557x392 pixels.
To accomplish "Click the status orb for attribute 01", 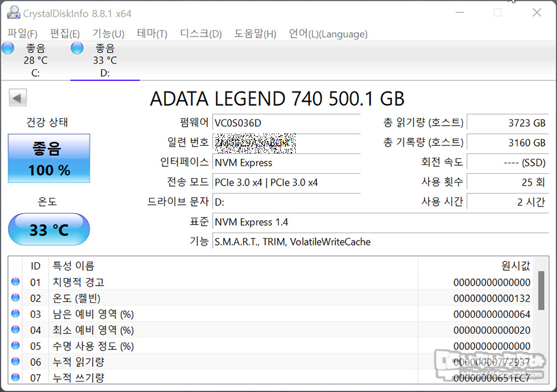I will click(15, 282).
